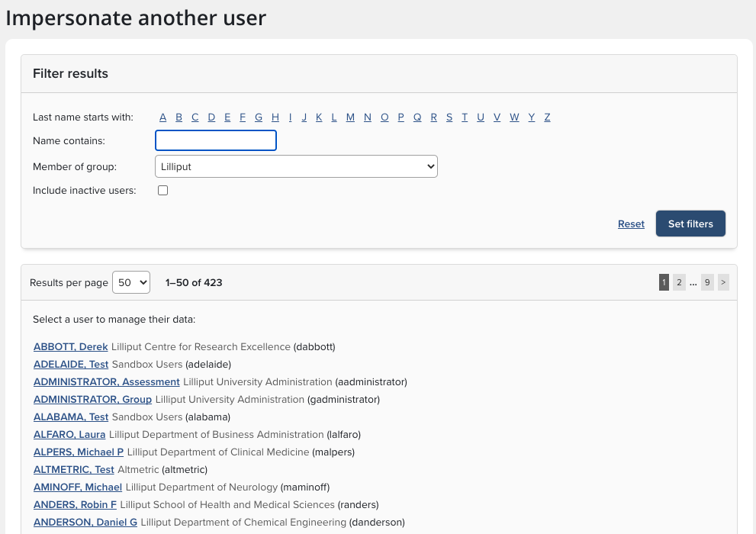Filter last names starting with Z
756x534 pixels.
click(547, 117)
